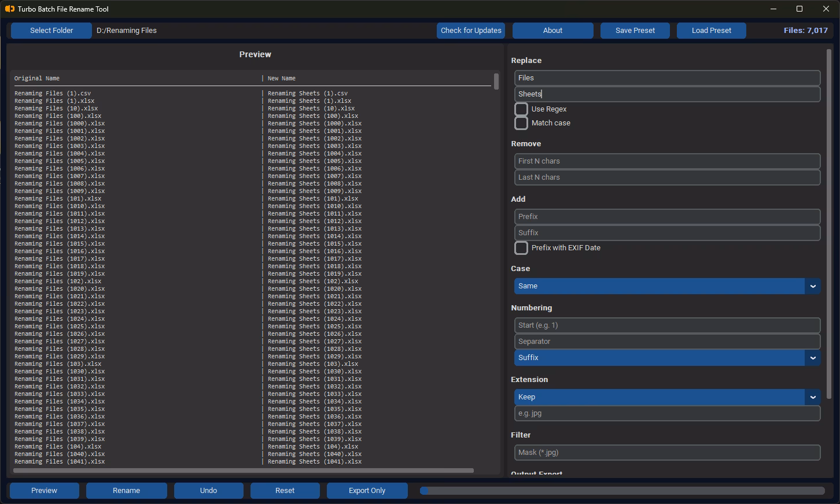
Task: Click the New Name column header
Action: click(x=282, y=78)
